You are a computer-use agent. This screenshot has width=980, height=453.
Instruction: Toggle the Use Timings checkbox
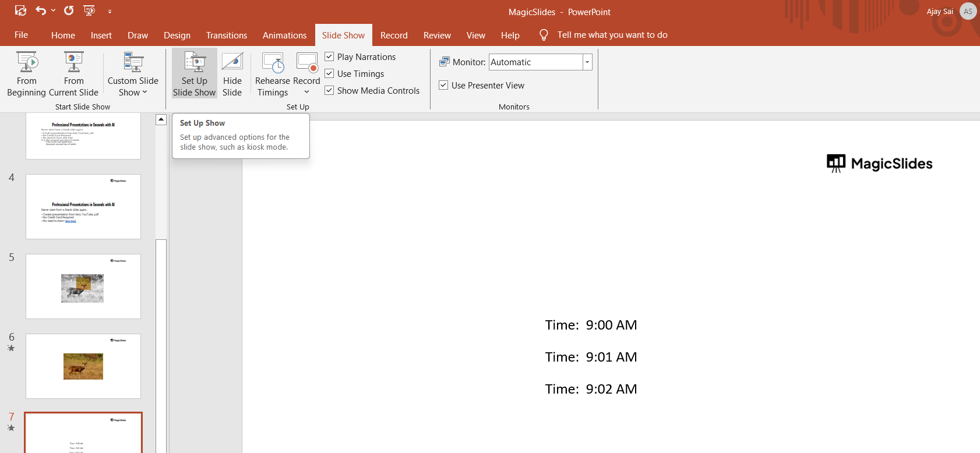coord(329,73)
